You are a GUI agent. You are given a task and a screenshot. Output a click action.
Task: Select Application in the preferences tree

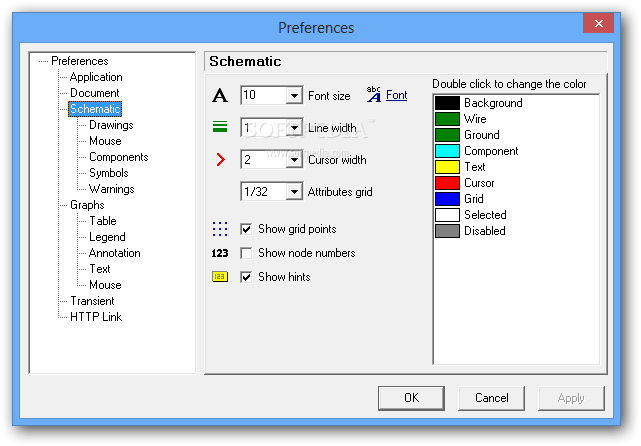[x=96, y=77]
